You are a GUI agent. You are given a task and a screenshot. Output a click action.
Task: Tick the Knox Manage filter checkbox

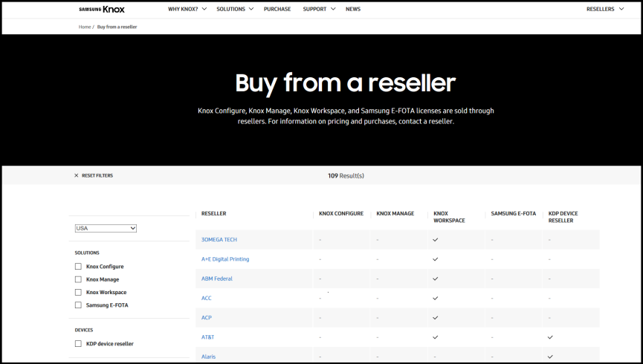pos(78,279)
